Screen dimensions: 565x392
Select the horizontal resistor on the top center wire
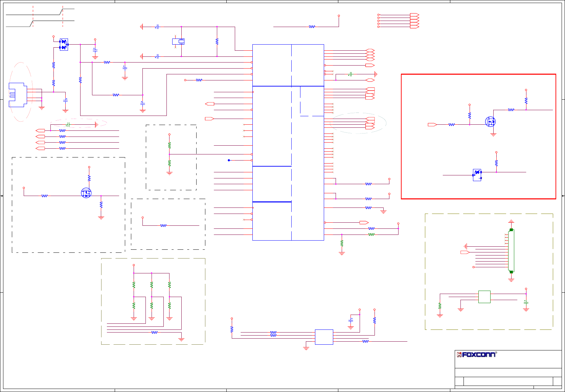(x=312, y=27)
